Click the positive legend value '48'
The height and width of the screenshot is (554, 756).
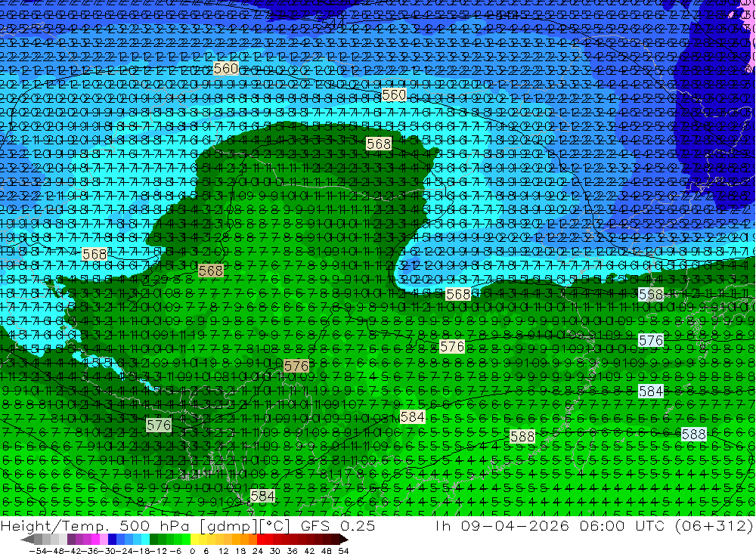(x=327, y=551)
